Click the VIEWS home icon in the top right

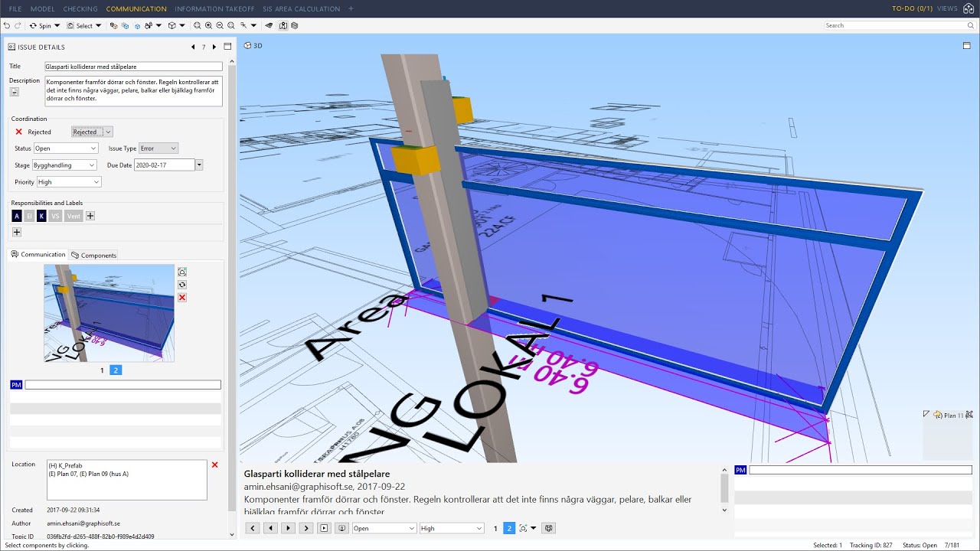coord(968,8)
